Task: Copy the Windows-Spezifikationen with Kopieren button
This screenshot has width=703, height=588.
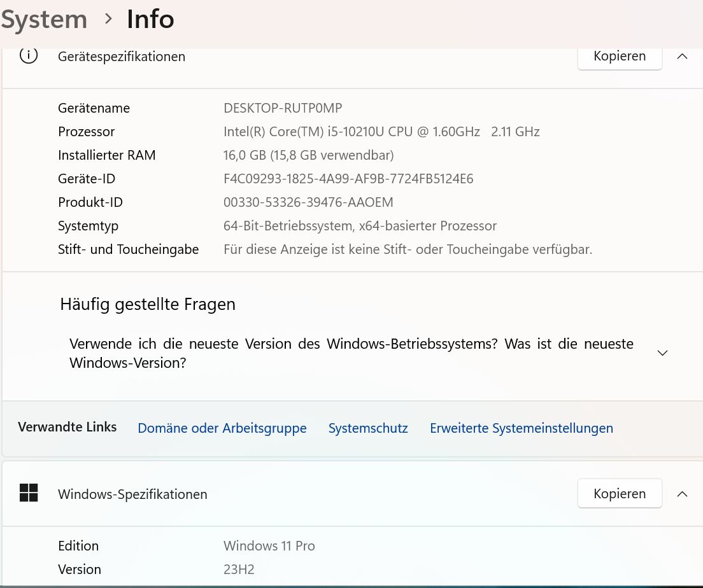Action: point(620,493)
